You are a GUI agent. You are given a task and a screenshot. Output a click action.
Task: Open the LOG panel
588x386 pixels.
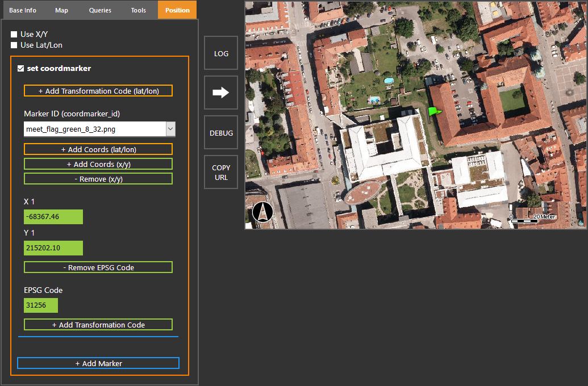[220, 52]
